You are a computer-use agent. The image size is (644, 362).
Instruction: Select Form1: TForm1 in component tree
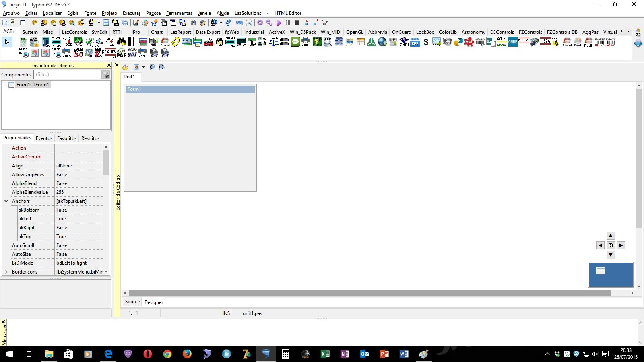[33, 85]
